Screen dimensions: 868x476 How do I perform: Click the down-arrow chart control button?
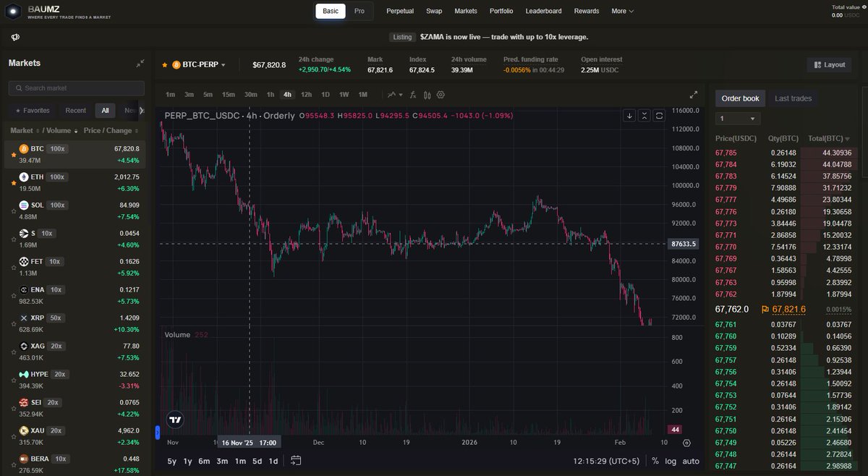click(629, 116)
